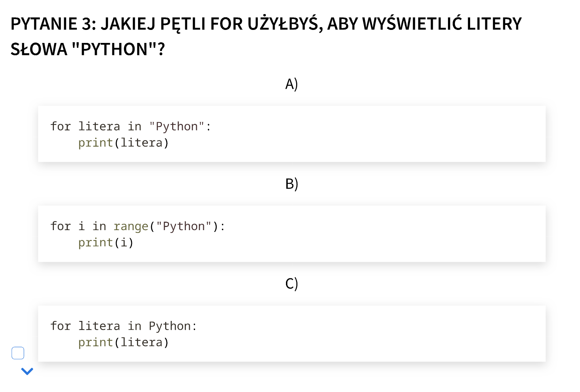Select answer label B)
Viewport: 580px width, 392px height.
tap(291, 184)
